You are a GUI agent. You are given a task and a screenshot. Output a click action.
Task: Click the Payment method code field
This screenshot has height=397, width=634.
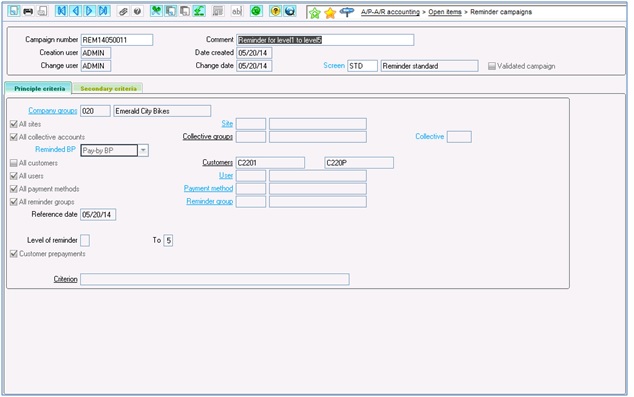(251, 189)
